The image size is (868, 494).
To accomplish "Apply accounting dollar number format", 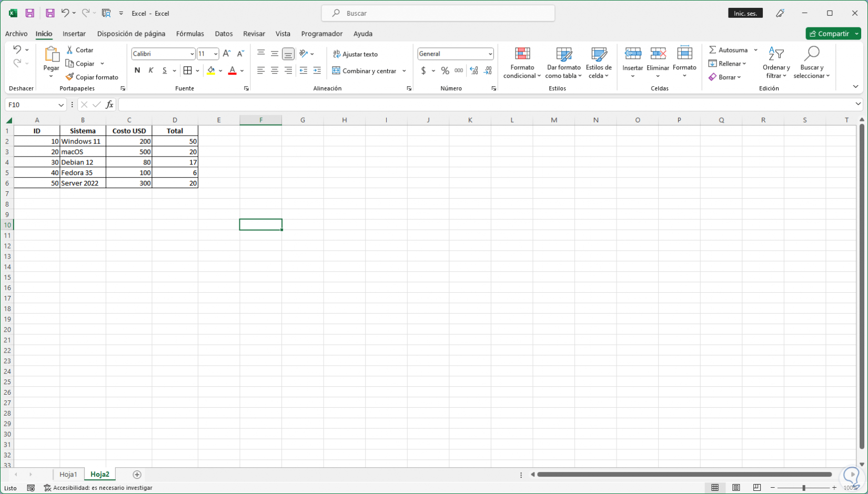I will pyautogui.click(x=423, y=70).
